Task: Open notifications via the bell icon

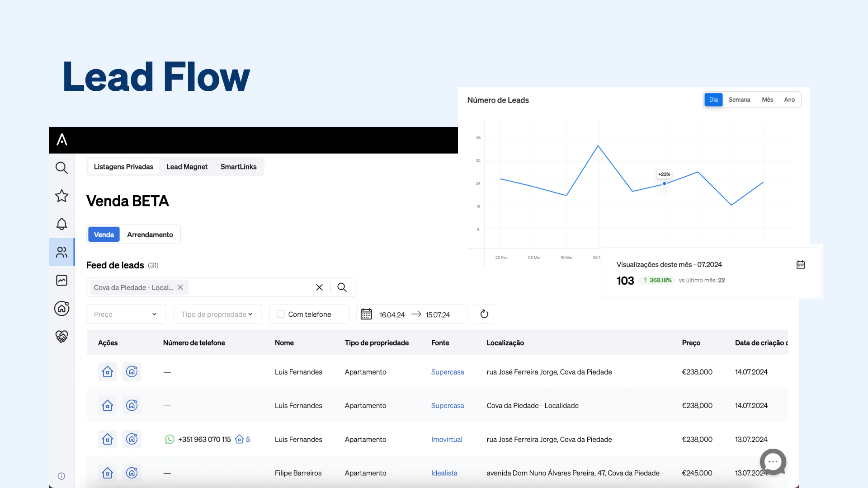Action: (61, 224)
